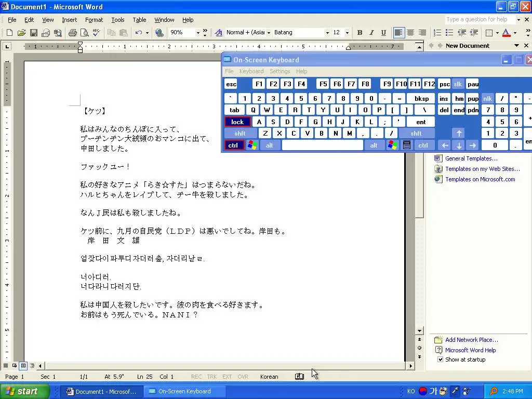
Task: Open font color dropdown arrow
Action: pyautogui.click(x=515, y=33)
